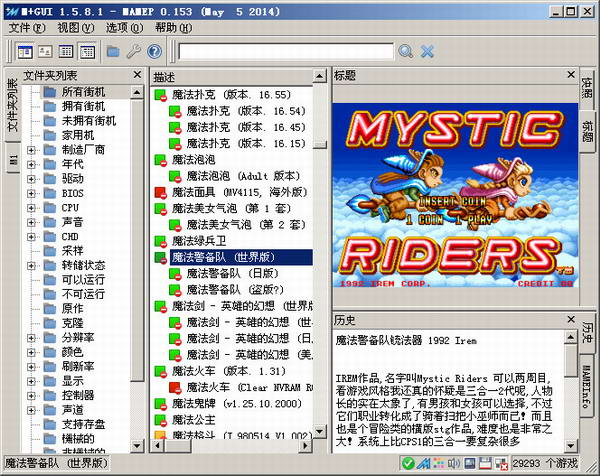Click status icon of 魔法绿兵卫
Screen dimensions: 600x476
pos(160,241)
